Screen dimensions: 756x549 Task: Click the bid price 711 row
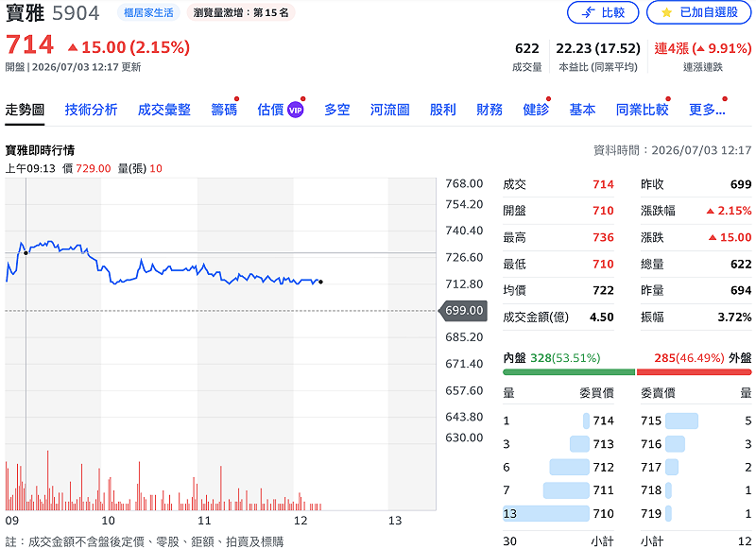(558, 490)
